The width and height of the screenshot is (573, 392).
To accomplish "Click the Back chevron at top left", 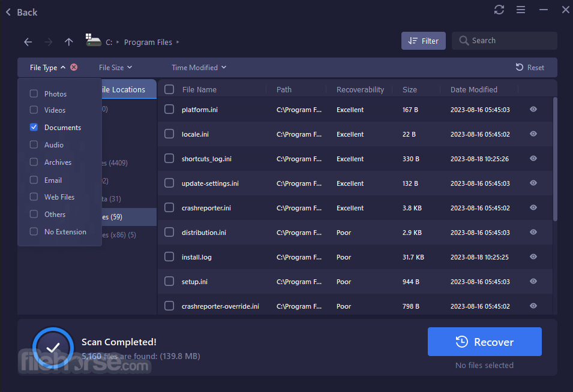I will [x=8, y=12].
